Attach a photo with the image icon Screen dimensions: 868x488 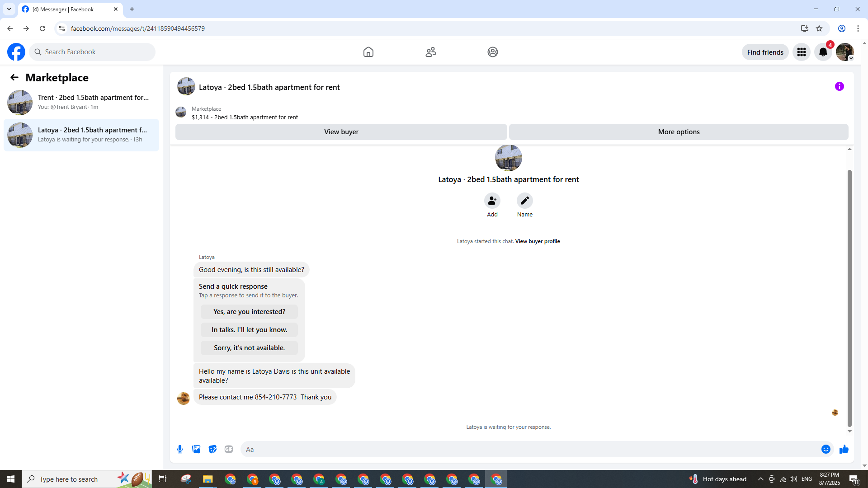(x=196, y=449)
